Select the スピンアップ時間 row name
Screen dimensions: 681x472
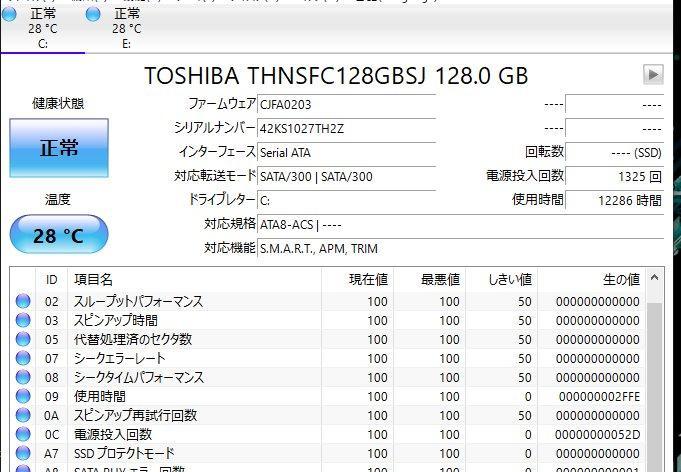116,320
